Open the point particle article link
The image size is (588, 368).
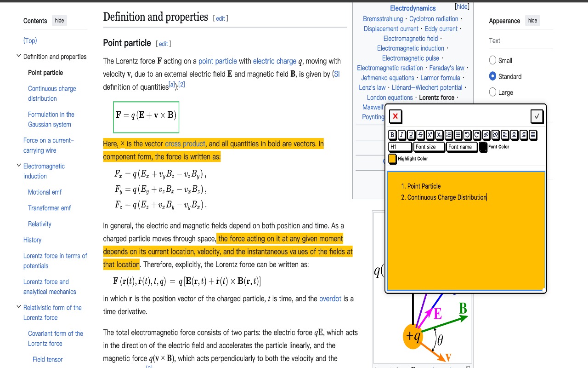[x=218, y=61]
